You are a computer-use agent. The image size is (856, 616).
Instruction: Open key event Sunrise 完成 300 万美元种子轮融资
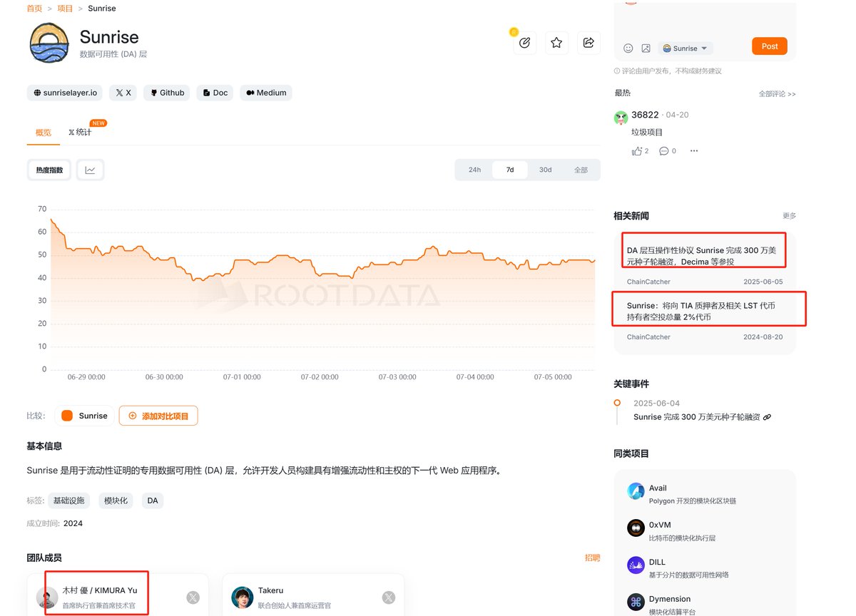(696, 417)
